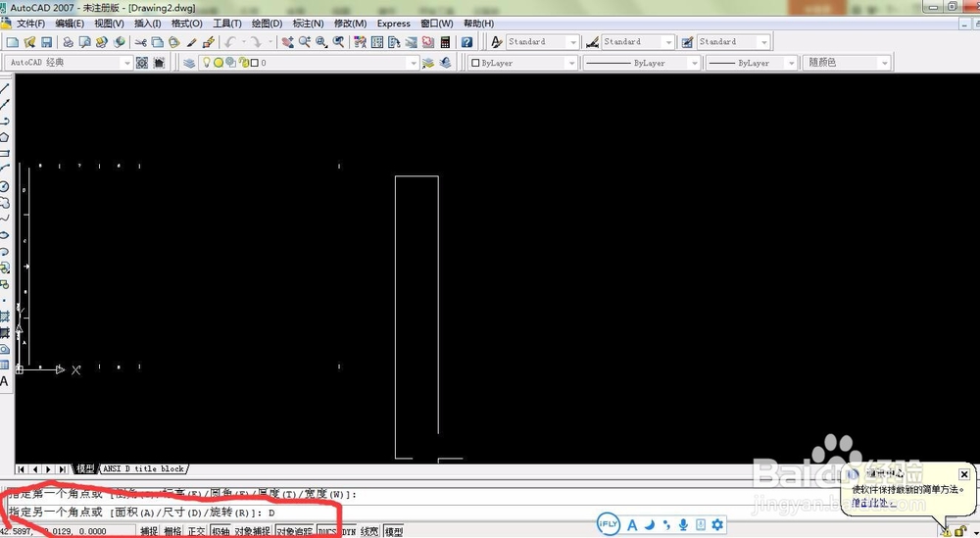Image resolution: width=980 pixels, height=538 pixels.
Task: Select the Line draw tool
Action: pos(4,88)
